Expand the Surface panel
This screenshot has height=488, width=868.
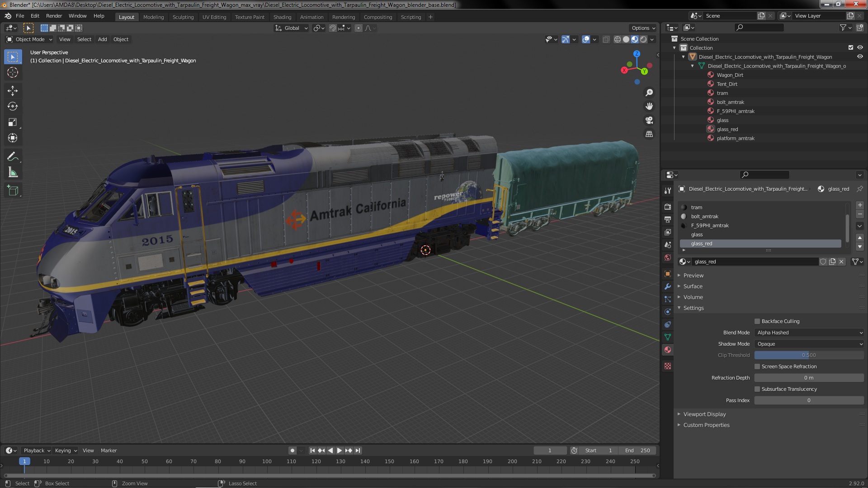[693, 286]
